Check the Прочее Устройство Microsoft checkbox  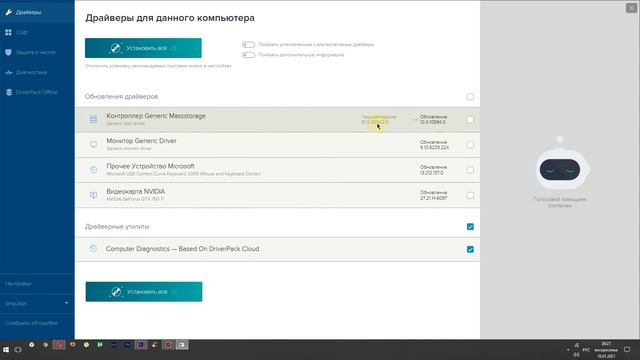pyautogui.click(x=470, y=170)
